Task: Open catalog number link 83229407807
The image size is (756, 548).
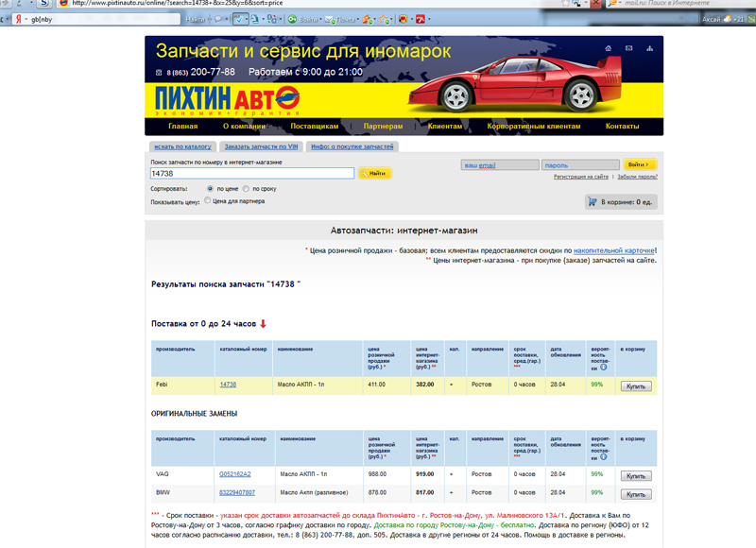Action: point(237,492)
